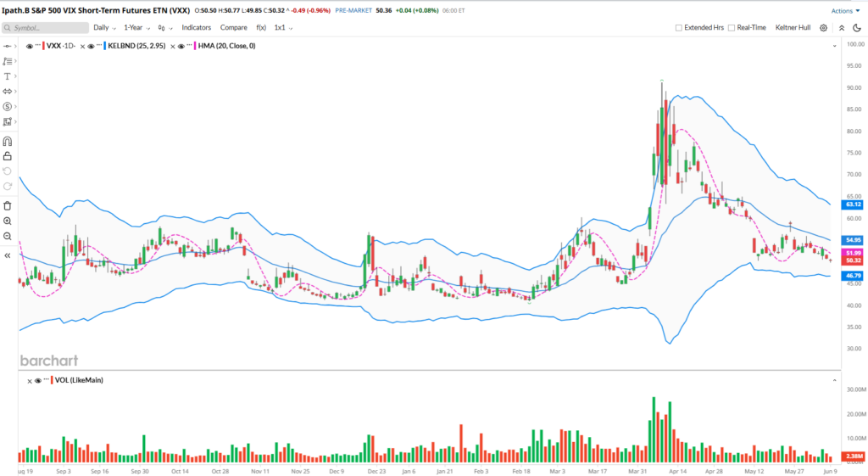The width and height of the screenshot is (868, 476).
Task: Enable the Extended Hrs checkbox
Action: (x=678, y=27)
